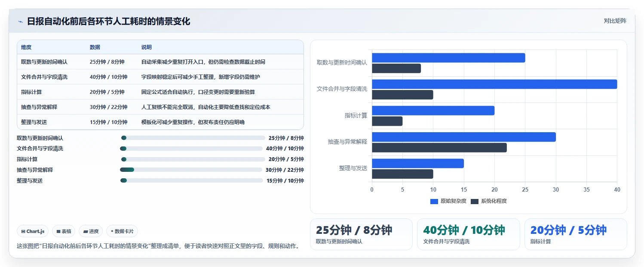
Task: Click blue bar for 指标计算 in chart
Action: (x=433, y=111)
